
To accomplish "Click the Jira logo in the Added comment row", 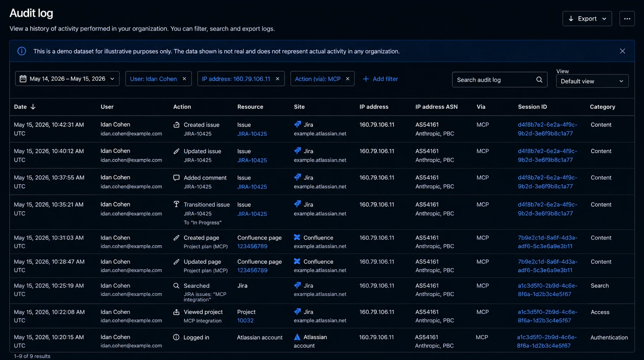I will click(297, 177).
